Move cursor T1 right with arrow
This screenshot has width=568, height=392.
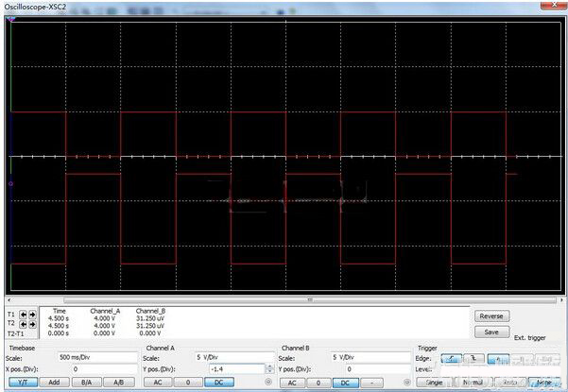(33, 315)
